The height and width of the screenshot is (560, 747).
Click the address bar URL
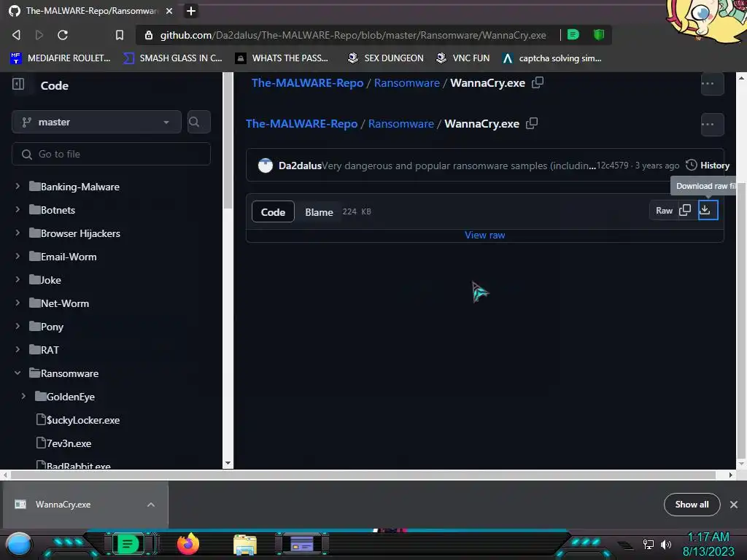coord(353,35)
